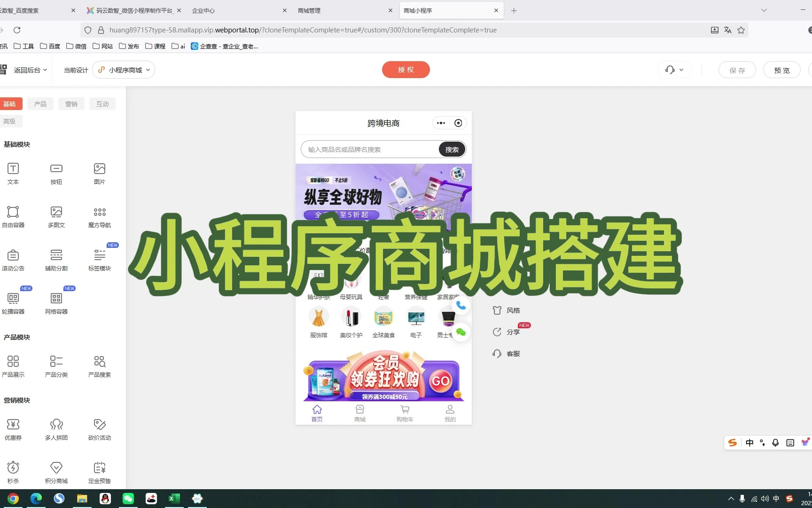Open the 产品搜索 product search module
The image size is (812, 508).
coord(100,362)
